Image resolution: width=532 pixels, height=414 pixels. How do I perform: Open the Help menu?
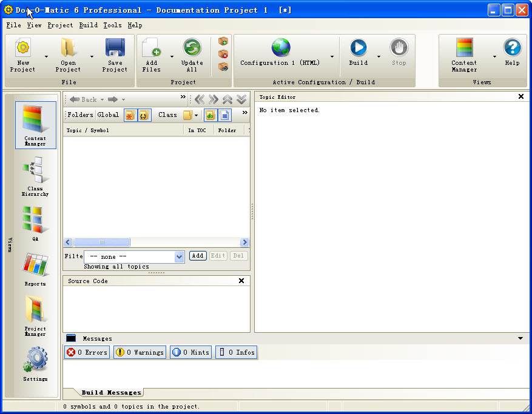point(135,25)
